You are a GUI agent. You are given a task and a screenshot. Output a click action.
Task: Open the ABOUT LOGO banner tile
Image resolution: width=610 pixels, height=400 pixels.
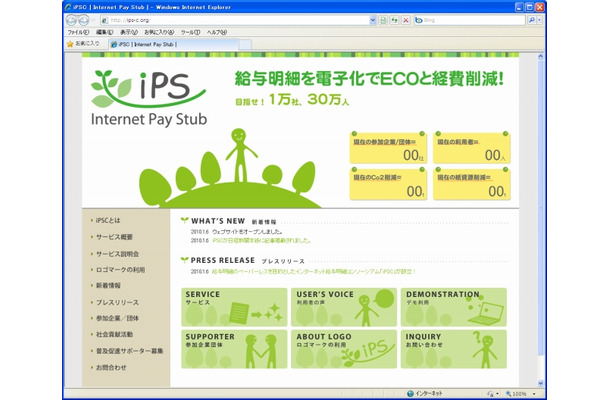(344, 349)
